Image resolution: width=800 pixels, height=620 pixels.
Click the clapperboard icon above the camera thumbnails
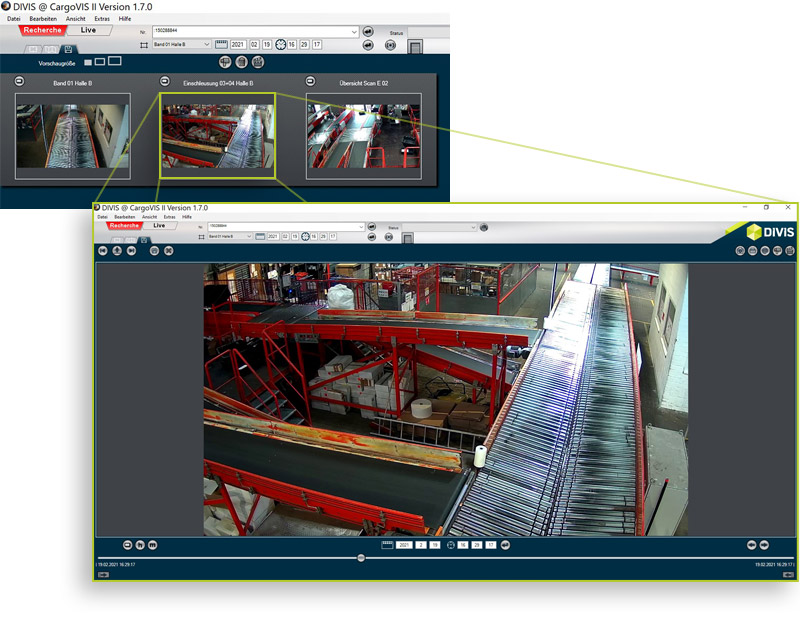258,62
